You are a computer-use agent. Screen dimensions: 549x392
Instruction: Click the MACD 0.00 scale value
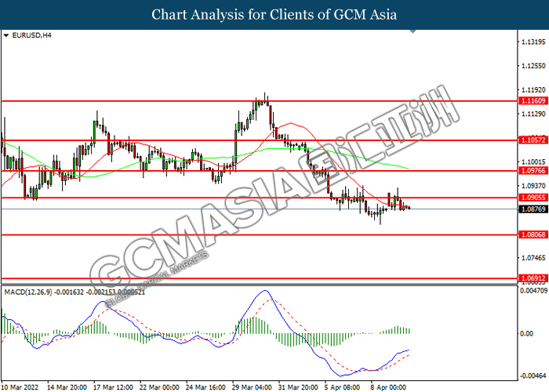coord(527,333)
